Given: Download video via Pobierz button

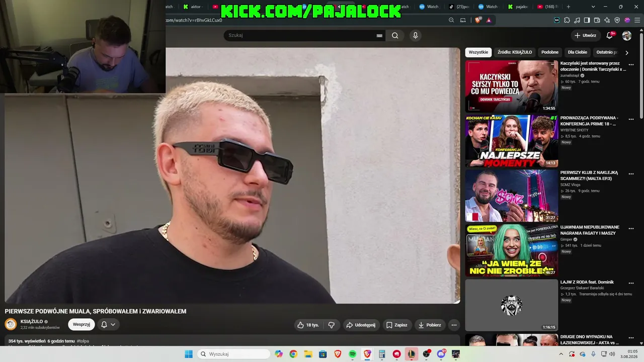Looking at the screenshot, I should pos(430,325).
